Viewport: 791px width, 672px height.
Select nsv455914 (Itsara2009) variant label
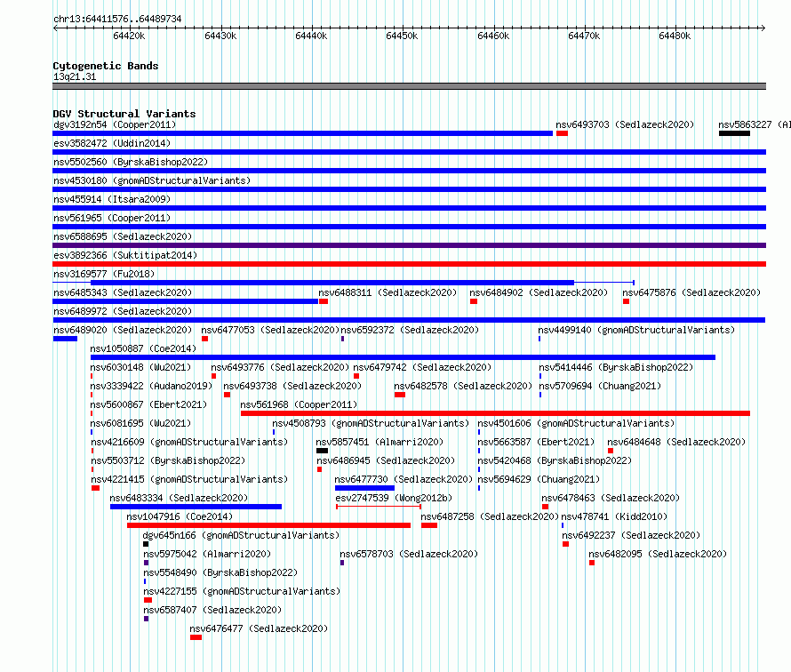coord(112,199)
